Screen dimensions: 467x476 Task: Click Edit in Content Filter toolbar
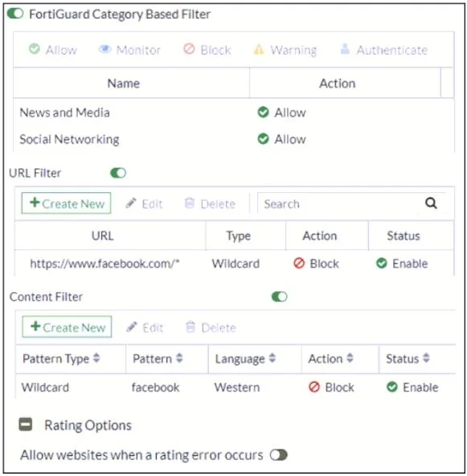[145, 327]
